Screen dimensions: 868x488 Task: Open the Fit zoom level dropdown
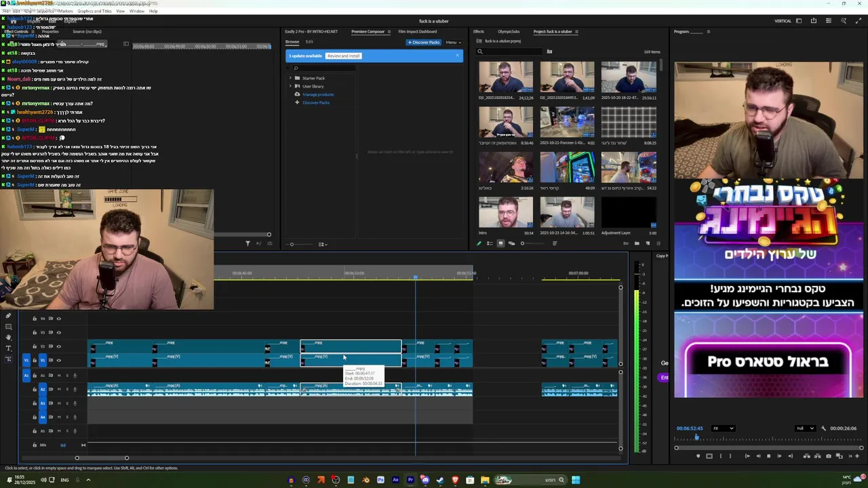click(x=723, y=428)
